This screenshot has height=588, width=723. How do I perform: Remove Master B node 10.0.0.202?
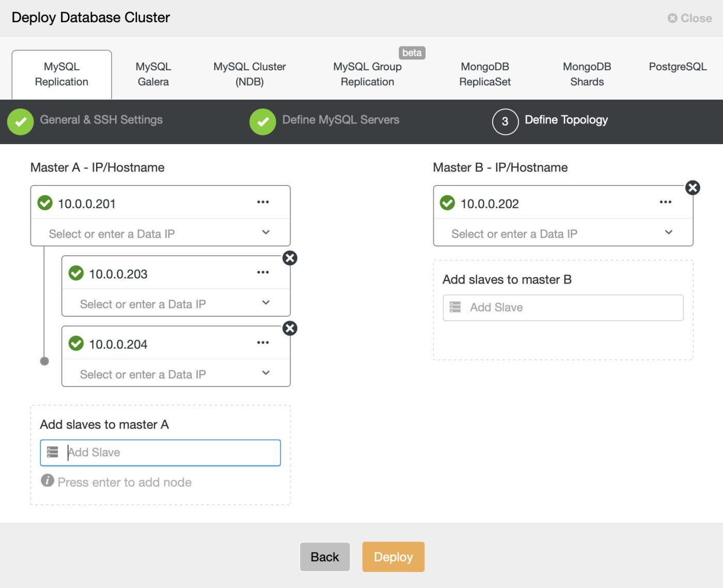click(693, 188)
